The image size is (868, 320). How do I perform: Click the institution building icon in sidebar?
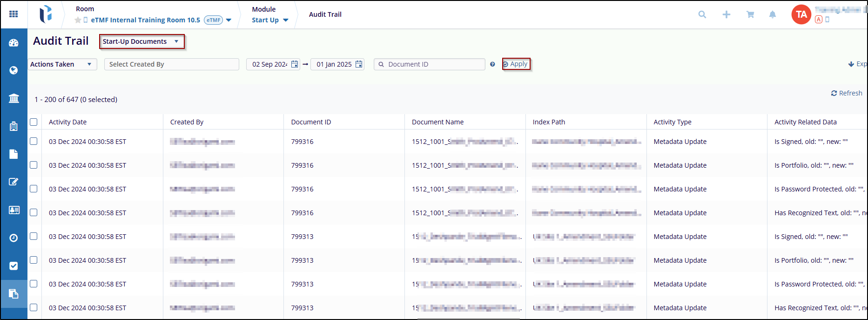click(x=13, y=98)
